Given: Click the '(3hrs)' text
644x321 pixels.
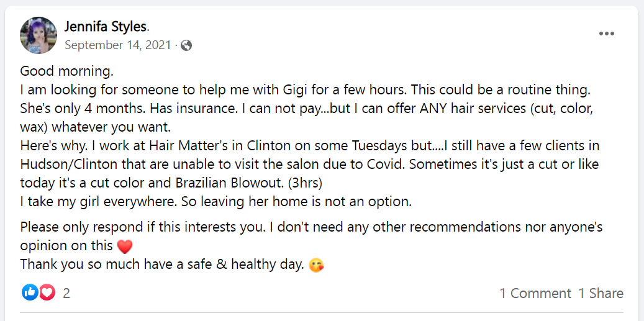Looking at the screenshot, I should pos(305,184).
